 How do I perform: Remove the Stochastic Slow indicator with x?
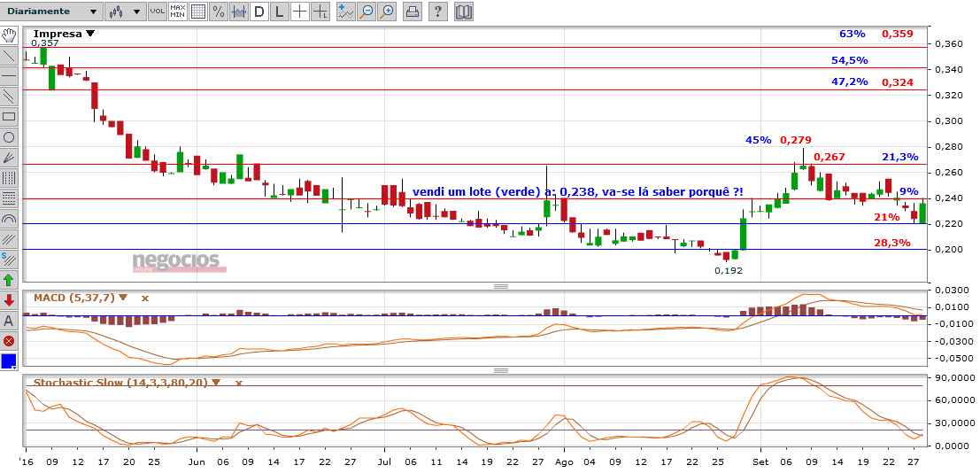point(238,382)
